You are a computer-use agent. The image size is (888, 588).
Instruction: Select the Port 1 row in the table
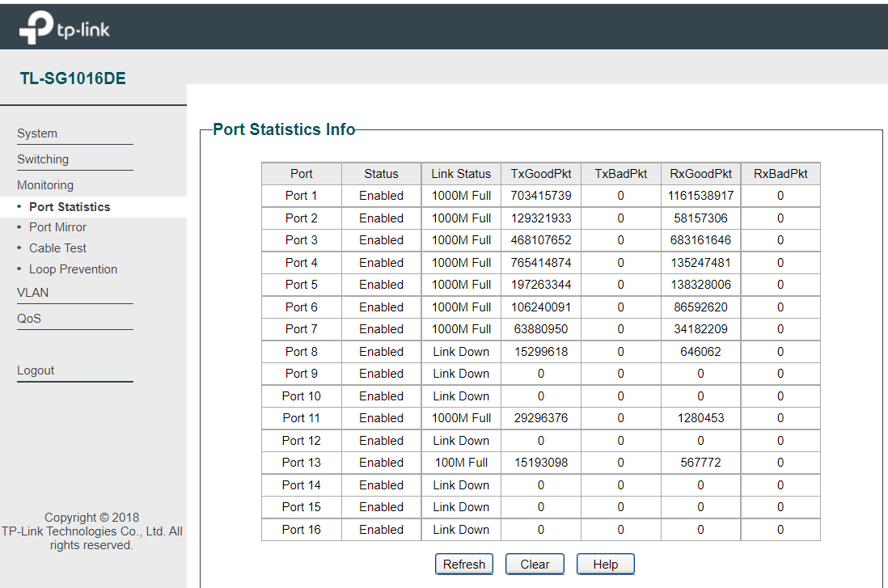301,196
